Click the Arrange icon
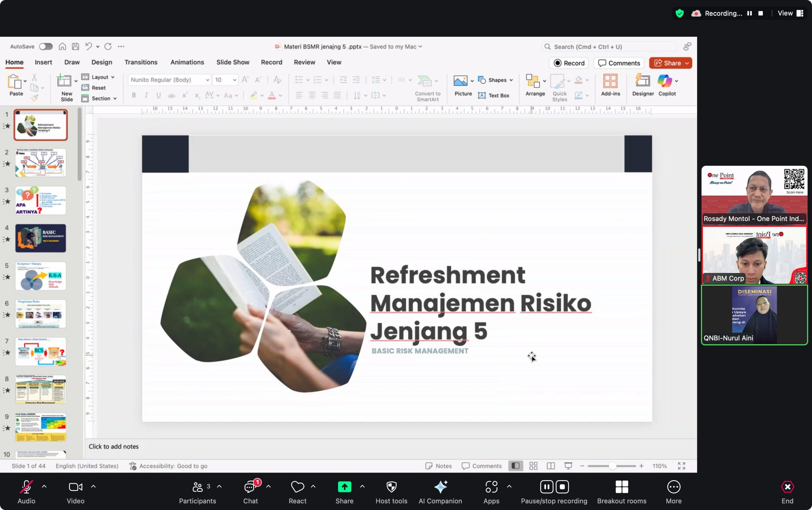Viewport: 812px width, 510px height. [533, 81]
